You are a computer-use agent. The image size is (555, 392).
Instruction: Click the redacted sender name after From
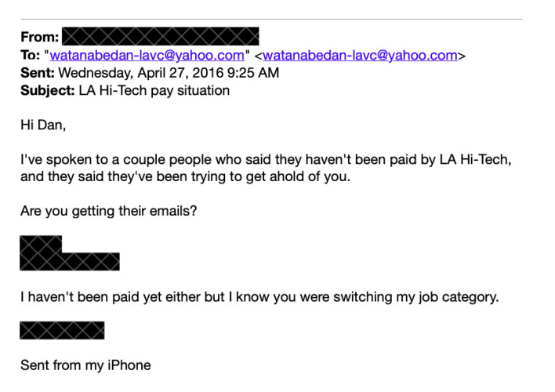coord(160,36)
